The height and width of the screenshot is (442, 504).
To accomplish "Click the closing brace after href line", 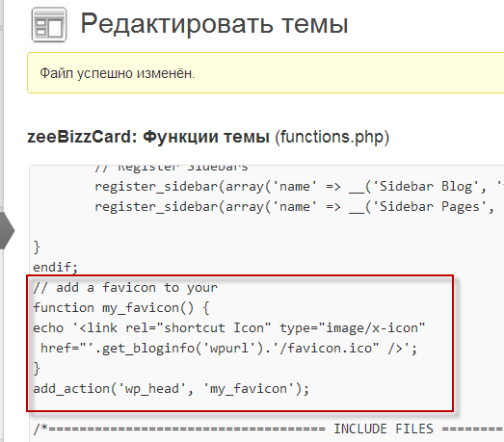I will 37,369.
